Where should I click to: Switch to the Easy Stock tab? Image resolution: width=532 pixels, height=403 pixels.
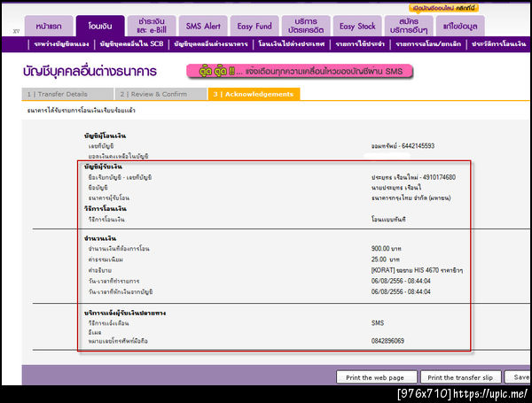tap(357, 26)
